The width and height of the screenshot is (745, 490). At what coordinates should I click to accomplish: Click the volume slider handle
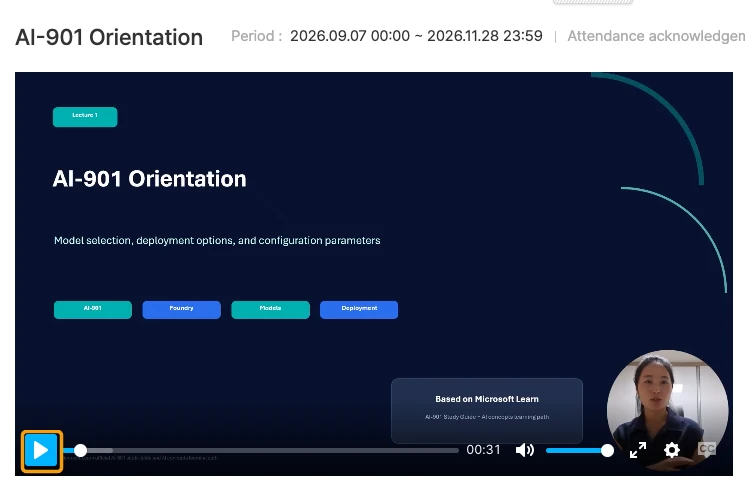pos(607,451)
